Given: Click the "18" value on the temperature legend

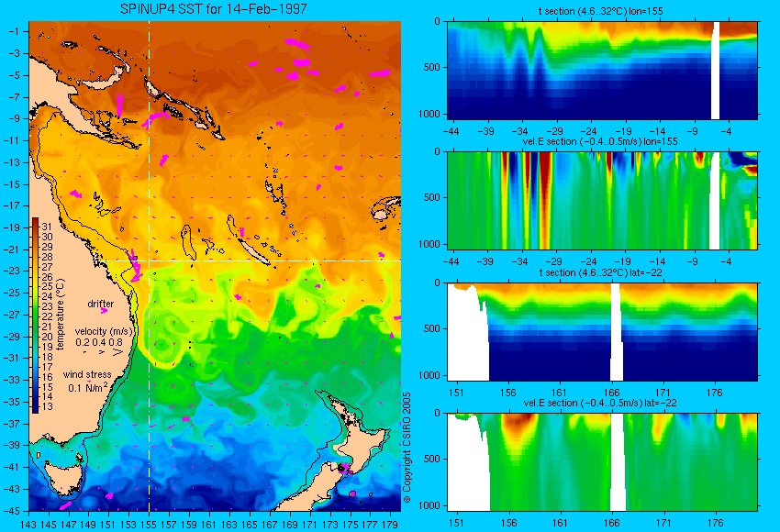Looking at the screenshot, I should click(47, 357).
